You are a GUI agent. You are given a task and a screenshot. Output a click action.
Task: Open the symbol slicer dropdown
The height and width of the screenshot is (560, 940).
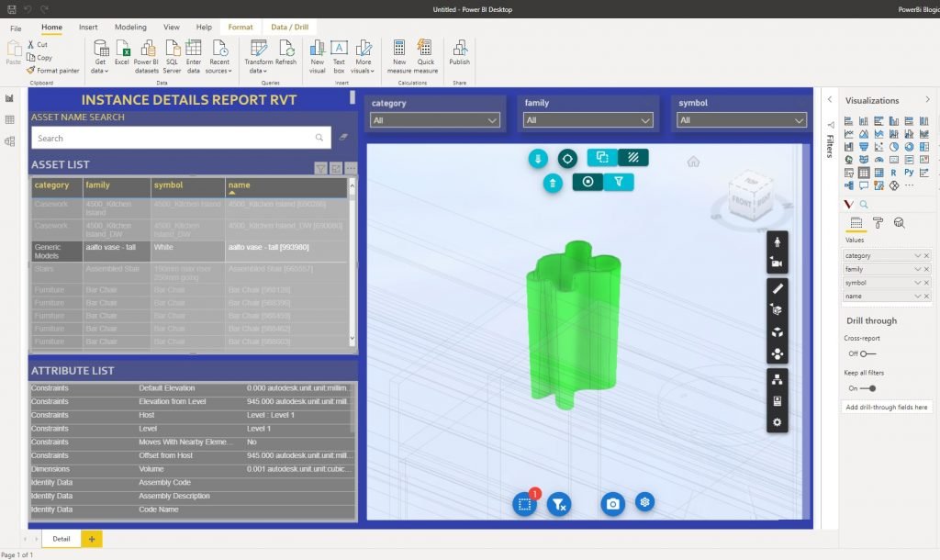(x=743, y=120)
